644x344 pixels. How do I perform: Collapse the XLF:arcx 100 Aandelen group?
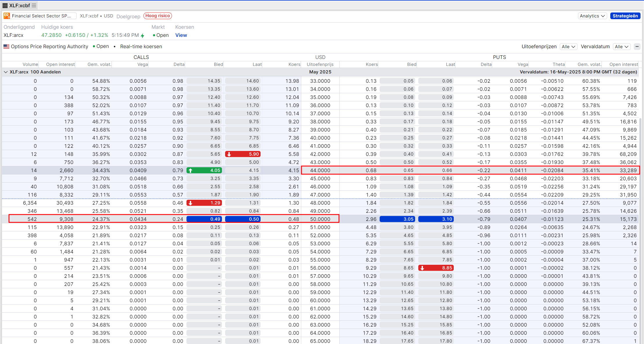coord(6,72)
